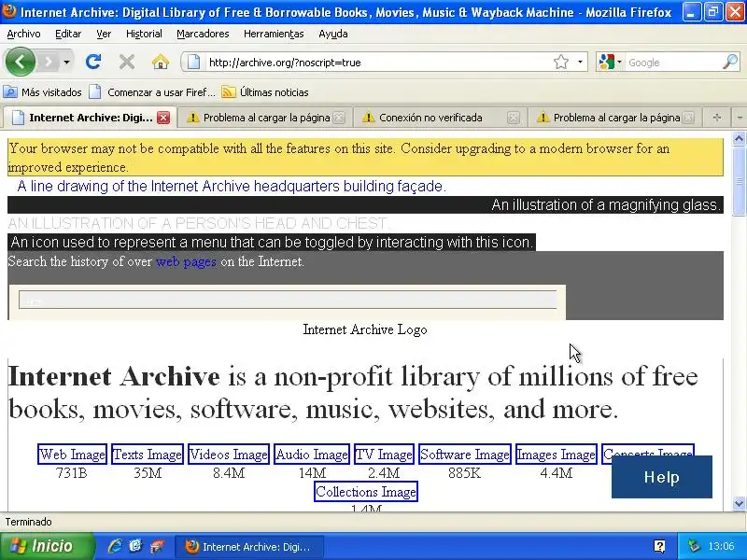Click the Firefox icon in title bar
The image size is (747, 560).
tap(9, 11)
